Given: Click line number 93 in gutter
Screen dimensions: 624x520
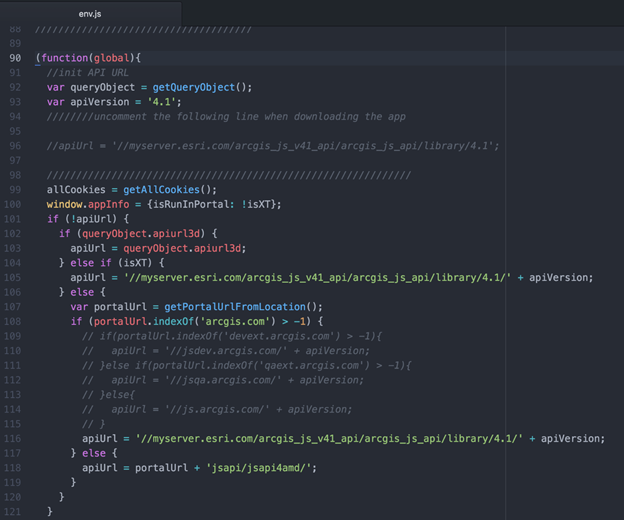Looking at the screenshot, I should click(x=15, y=102).
